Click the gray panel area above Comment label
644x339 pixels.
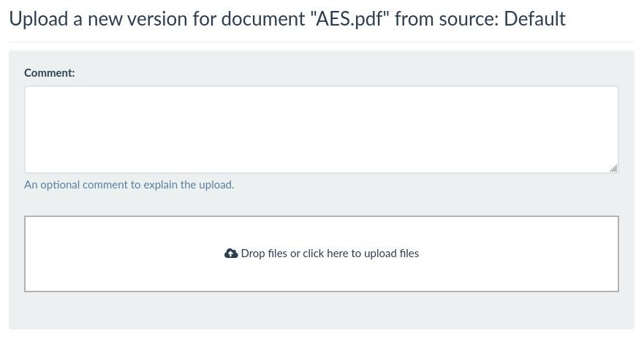point(322,58)
